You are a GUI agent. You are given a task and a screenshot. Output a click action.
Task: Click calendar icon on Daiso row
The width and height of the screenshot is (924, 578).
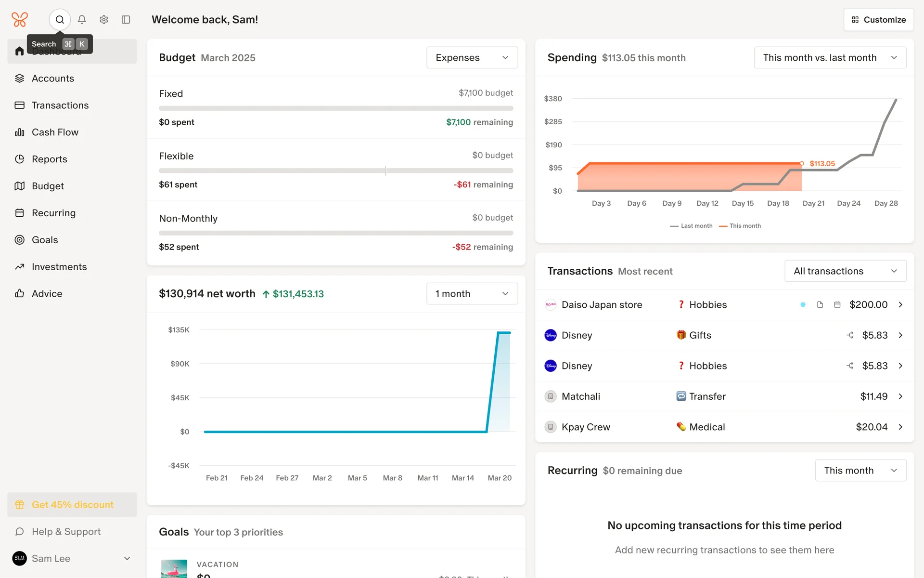tap(837, 305)
